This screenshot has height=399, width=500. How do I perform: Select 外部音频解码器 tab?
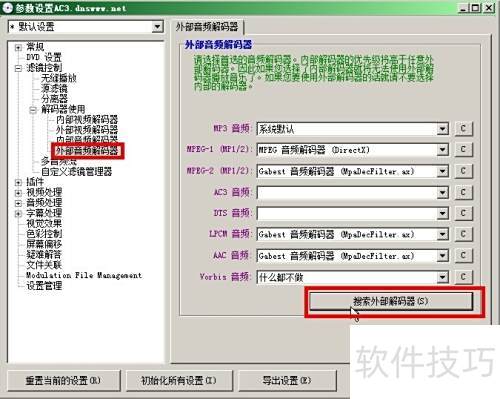point(207,27)
